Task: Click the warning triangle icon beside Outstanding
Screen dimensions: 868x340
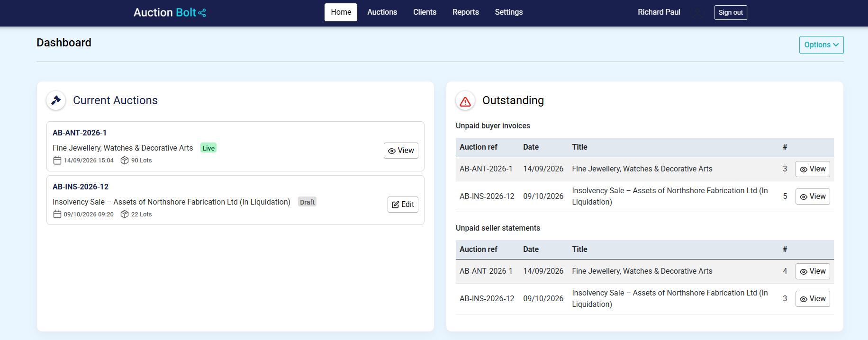Action: [465, 101]
